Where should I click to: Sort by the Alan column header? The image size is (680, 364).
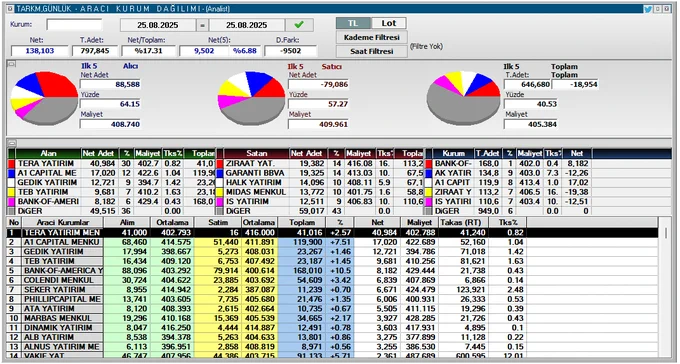coord(48,154)
